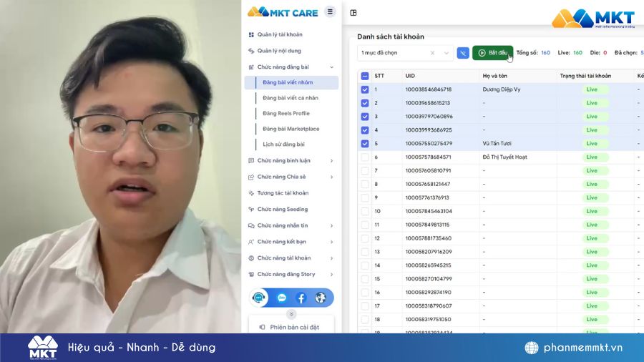Expand the Chức năng bình luận menu
The height and width of the screenshot is (362, 644).
tap(331, 161)
